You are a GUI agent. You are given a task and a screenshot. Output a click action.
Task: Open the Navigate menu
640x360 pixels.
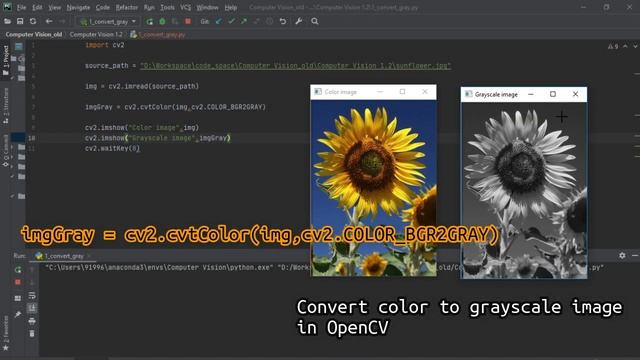click(x=78, y=7)
